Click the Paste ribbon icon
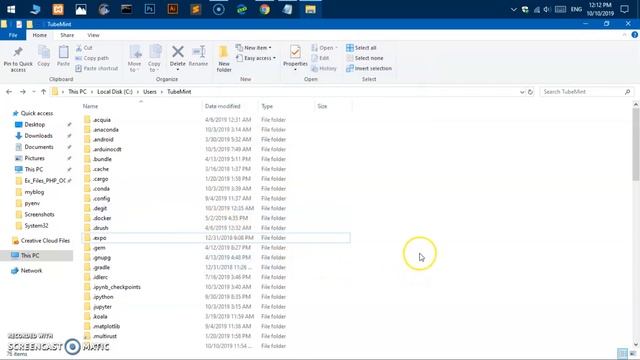Screen dimensions: 640x360 tap(63, 52)
